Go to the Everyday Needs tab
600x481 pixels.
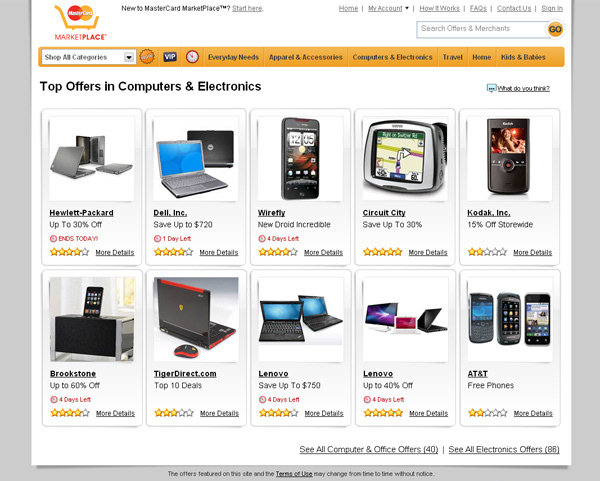coord(233,57)
